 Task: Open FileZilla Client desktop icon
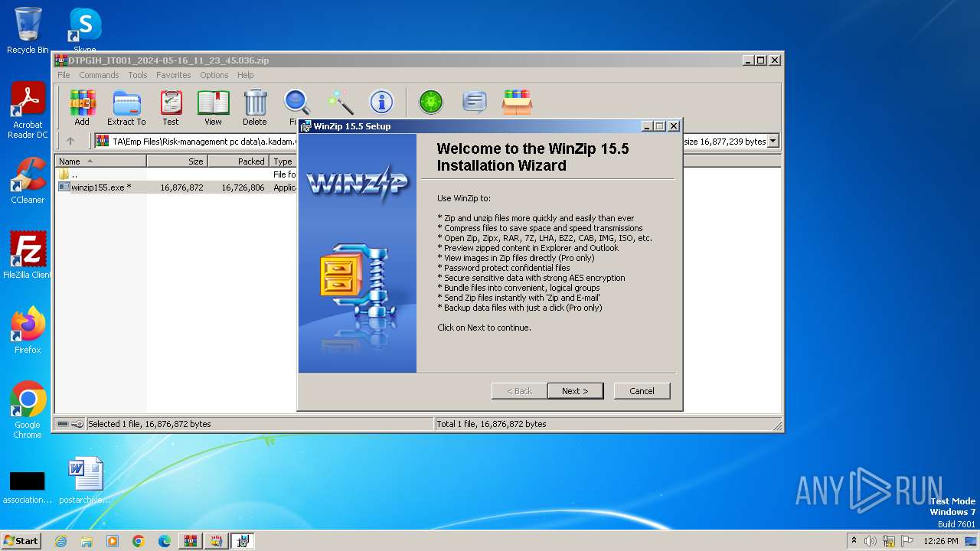click(x=28, y=256)
